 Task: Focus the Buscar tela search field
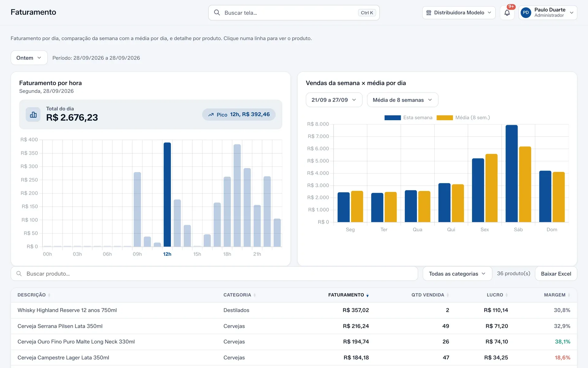click(294, 13)
